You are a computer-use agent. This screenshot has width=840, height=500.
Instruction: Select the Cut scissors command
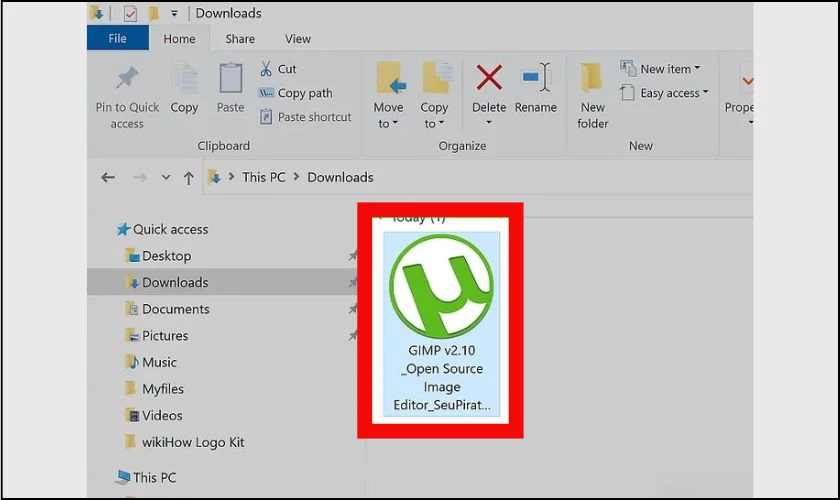(278, 69)
